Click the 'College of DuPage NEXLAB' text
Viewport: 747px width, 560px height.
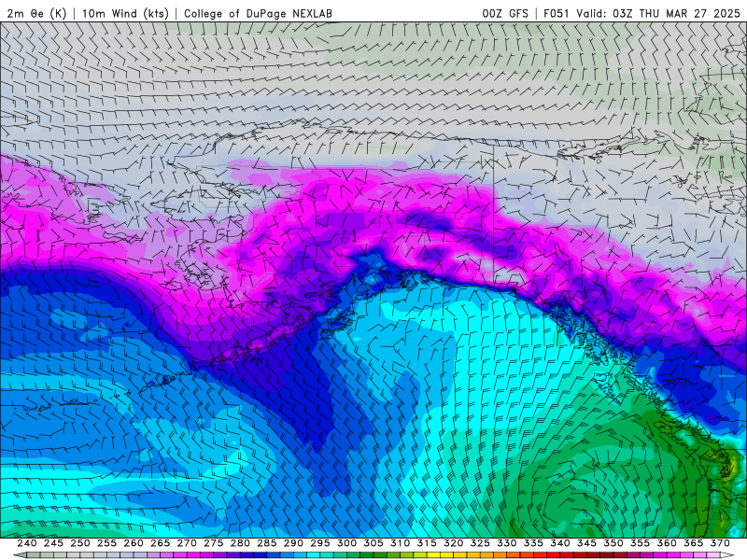point(258,13)
